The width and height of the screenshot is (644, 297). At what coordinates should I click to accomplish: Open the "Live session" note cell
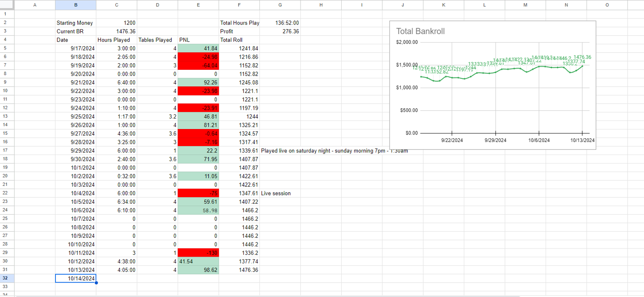point(276,193)
